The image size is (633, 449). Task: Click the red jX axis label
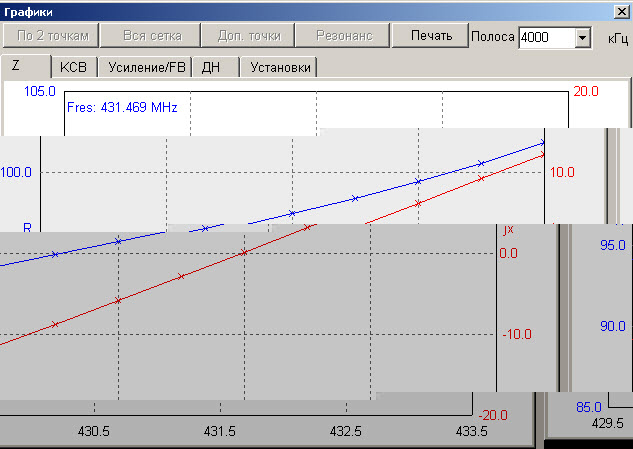[x=506, y=230]
